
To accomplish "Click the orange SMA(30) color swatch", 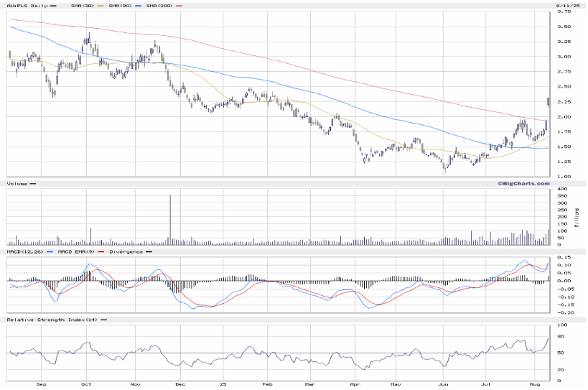I will [99, 6].
